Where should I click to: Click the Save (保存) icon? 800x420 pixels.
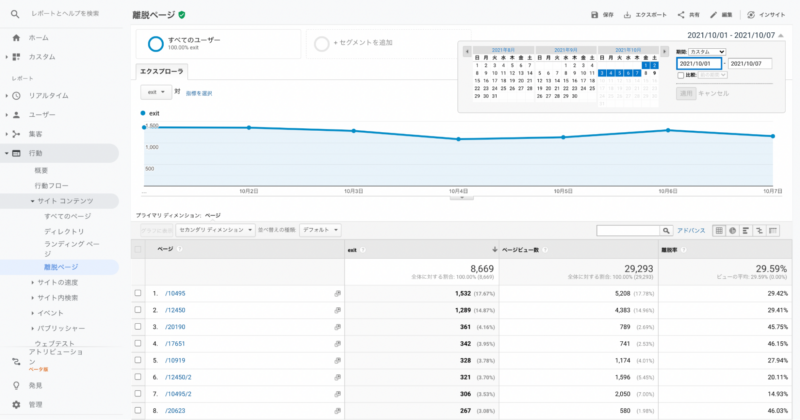[594, 15]
